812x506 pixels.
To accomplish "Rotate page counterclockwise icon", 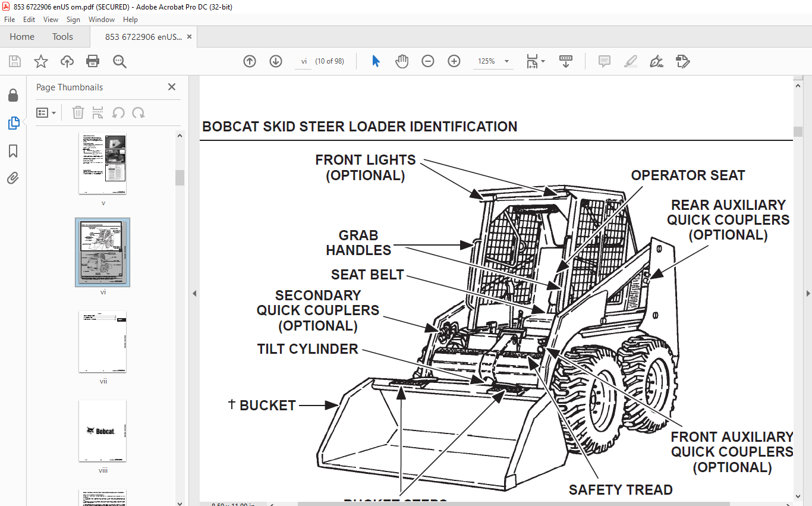I will coord(118,112).
